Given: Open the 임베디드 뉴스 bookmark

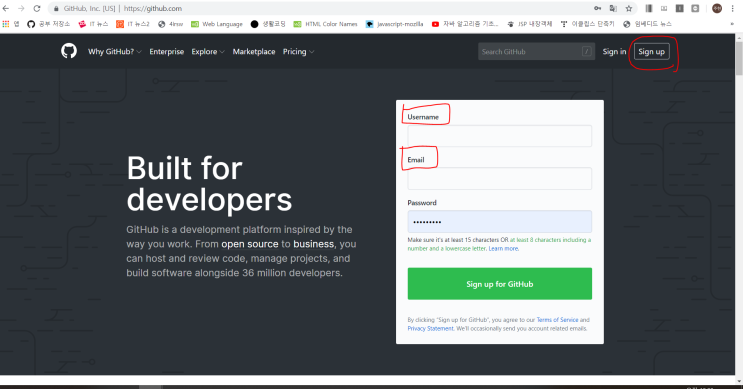Looking at the screenshot, I should coord(647,24).
